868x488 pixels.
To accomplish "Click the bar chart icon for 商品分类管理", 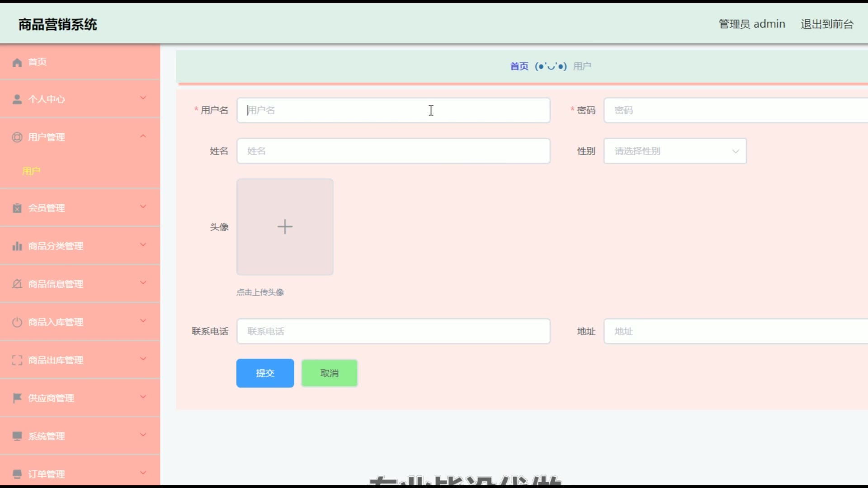I will (17, 246).
